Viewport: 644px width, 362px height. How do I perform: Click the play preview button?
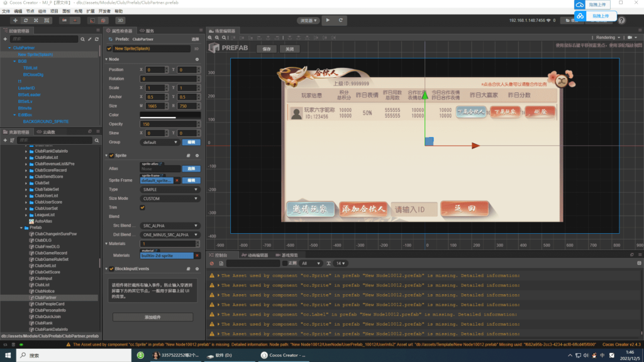[328, 20]
